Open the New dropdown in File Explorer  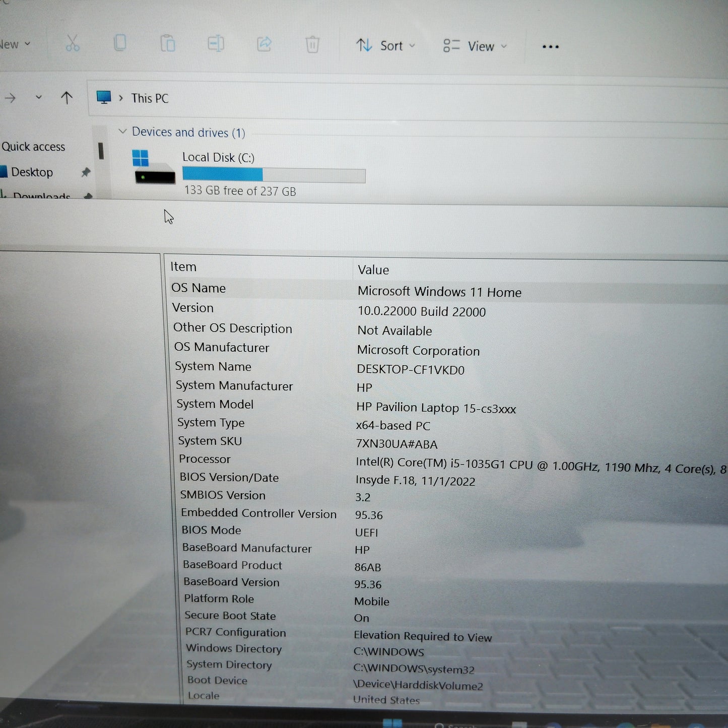point(15,44)
